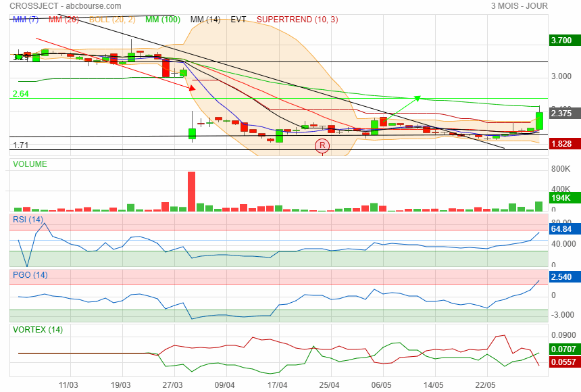Click the 14/05 date on the time axis

434,385
